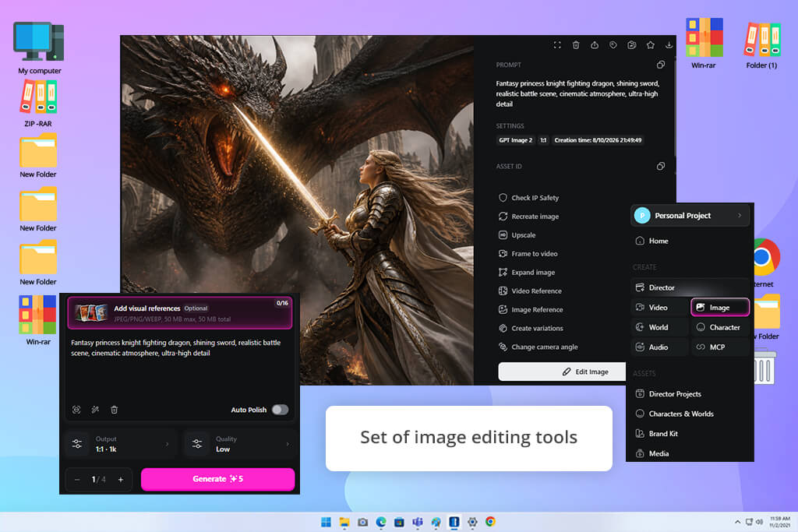Copy the Asset ID
798x532 pixels.
661,167
